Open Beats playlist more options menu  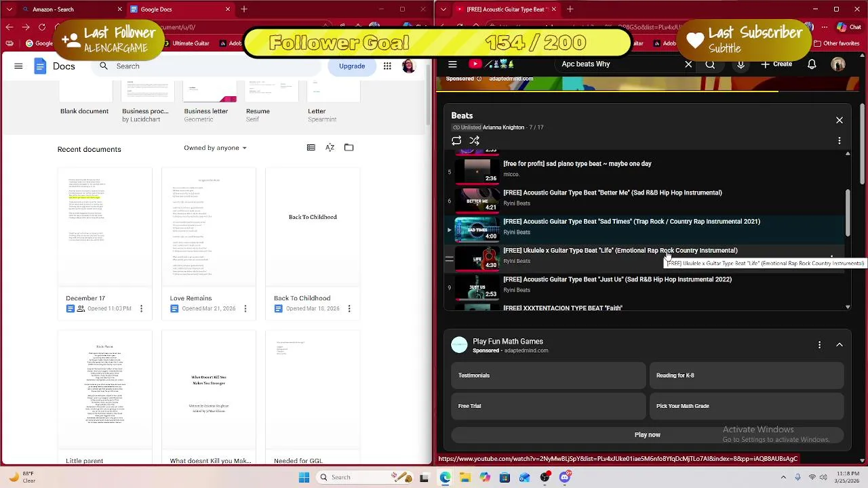coord(839,141)
